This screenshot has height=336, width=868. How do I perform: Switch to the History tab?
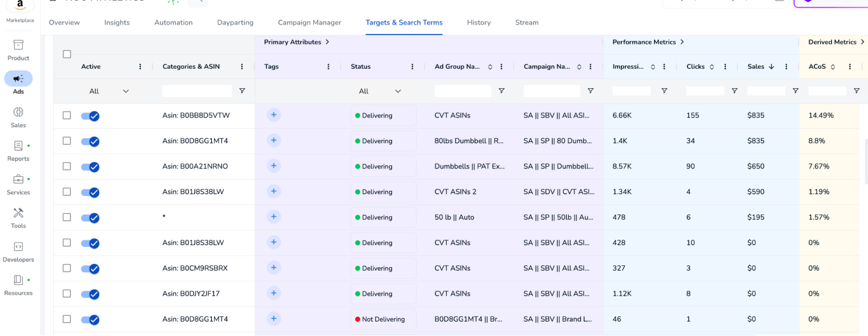point(479,23)
